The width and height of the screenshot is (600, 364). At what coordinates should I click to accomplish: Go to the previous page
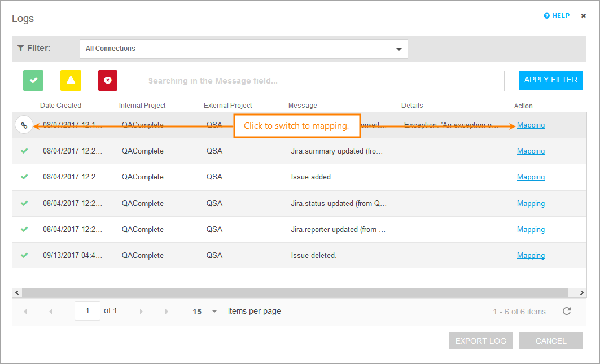point(51,311)
